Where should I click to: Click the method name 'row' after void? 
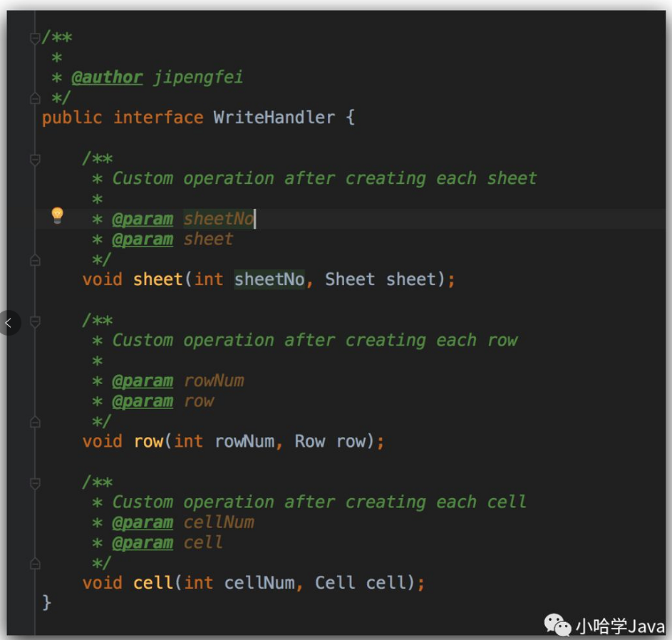149,442
